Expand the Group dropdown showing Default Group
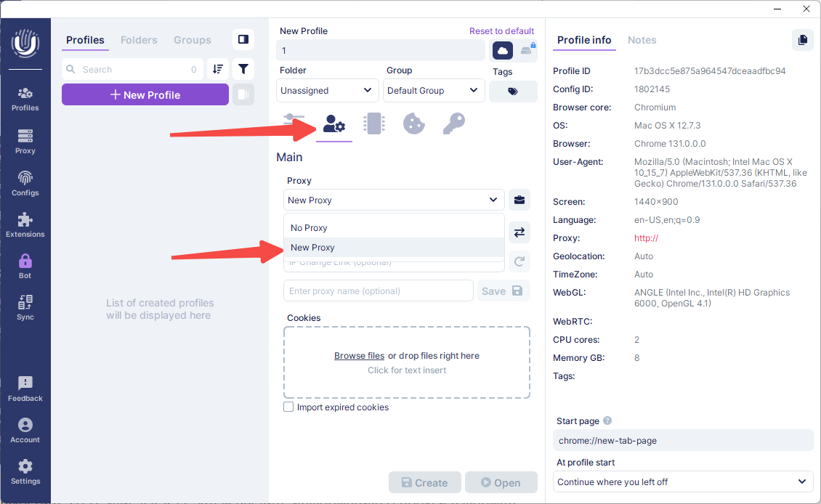 coord(434,90)
